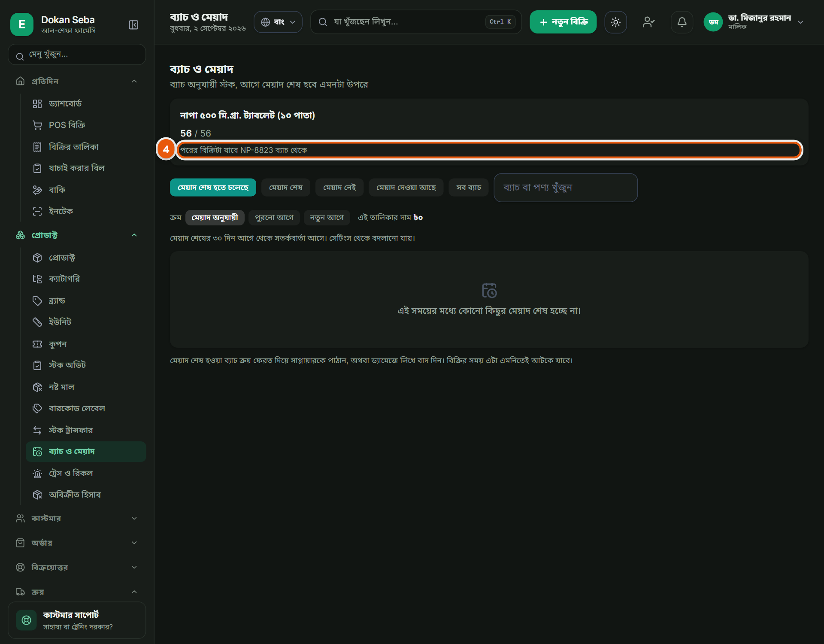This screenshot has width=824, height=644.
Task: Collapse the sidebar panel icon
Action: [133, 25]
